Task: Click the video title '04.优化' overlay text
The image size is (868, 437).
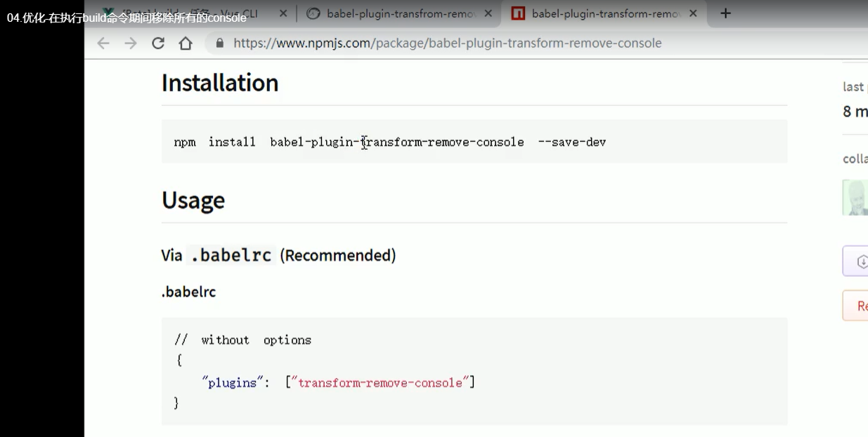Action: [127, 18]
